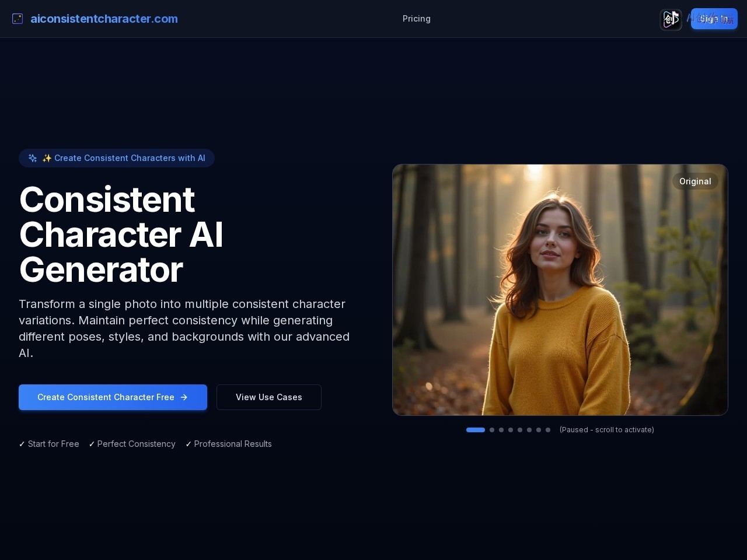Click the Original label on the image
This screenshot has width=747, height=560.
[695, 181]
